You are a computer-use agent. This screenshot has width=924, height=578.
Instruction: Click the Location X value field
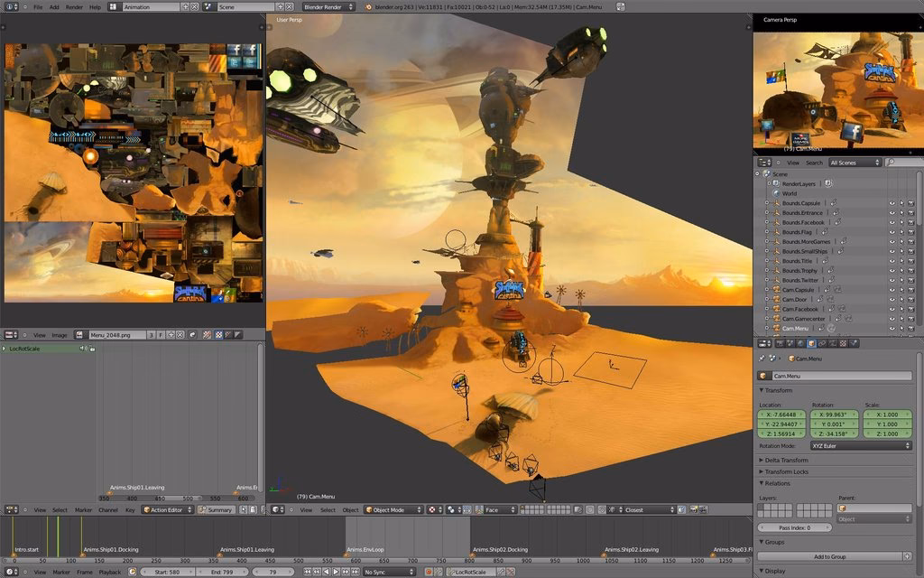tap(781, 415)
